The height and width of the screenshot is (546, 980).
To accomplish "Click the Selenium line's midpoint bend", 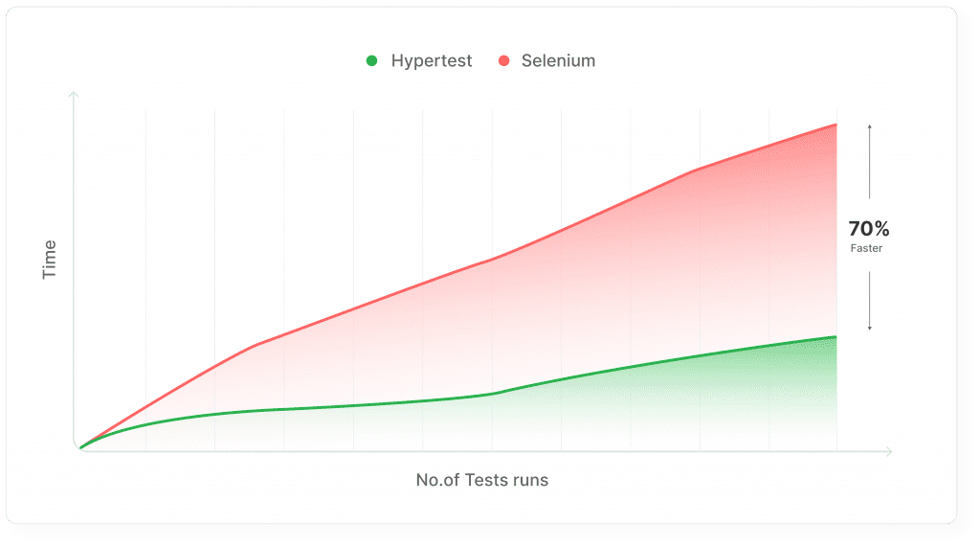I will coord(494,259).
